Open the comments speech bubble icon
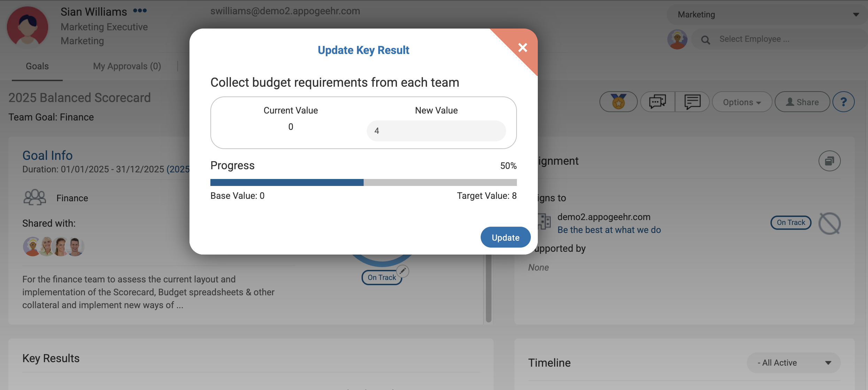Viewport: 868px width, 390px height. click(692, 102)
